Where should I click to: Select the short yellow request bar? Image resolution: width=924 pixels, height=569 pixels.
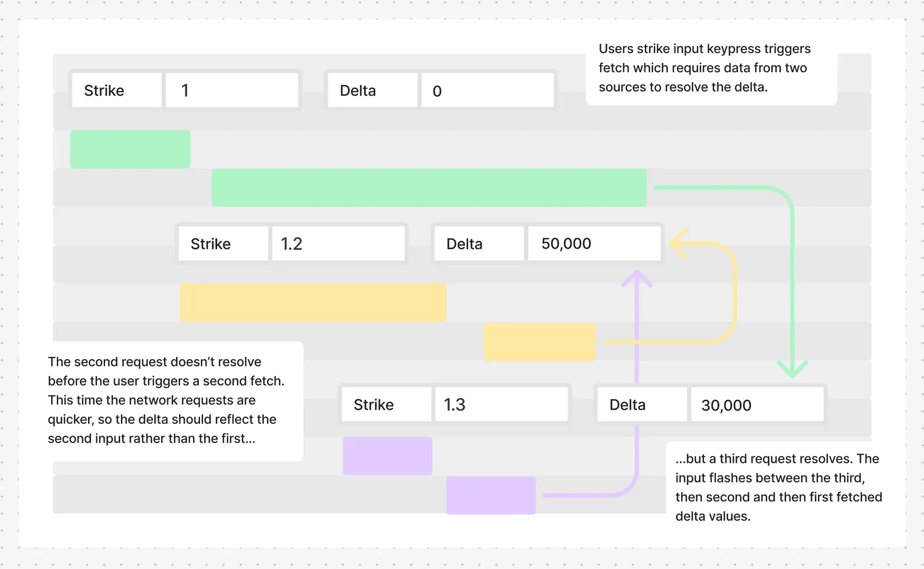tap(539, 342)
